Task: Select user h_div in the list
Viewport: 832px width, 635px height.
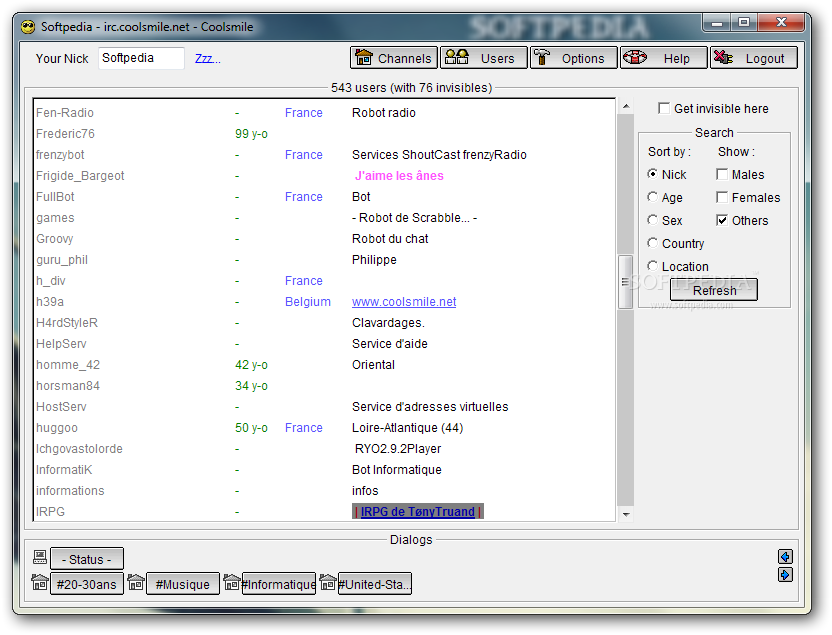Action: coord(51,281)
